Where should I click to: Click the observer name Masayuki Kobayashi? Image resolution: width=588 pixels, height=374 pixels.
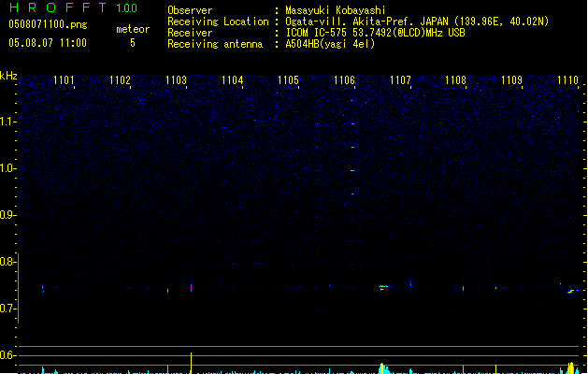point(336,10)
